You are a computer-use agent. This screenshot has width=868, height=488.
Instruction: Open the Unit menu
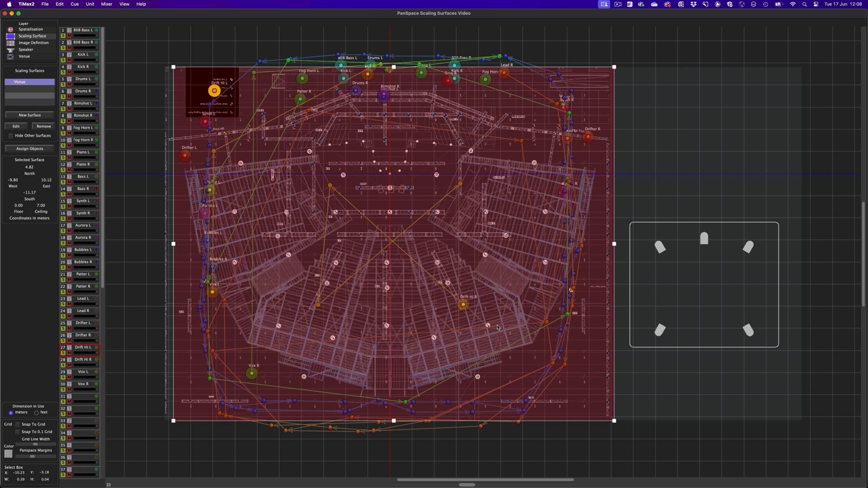[90, 4]
